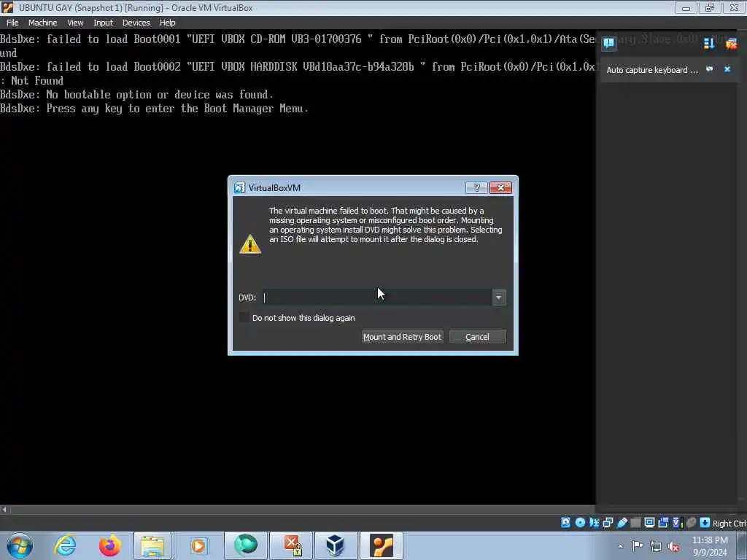Viewport: 747px width, 560px height.
Task: Click the Auto capture keyboard notification text
Action: pos(651,70)
